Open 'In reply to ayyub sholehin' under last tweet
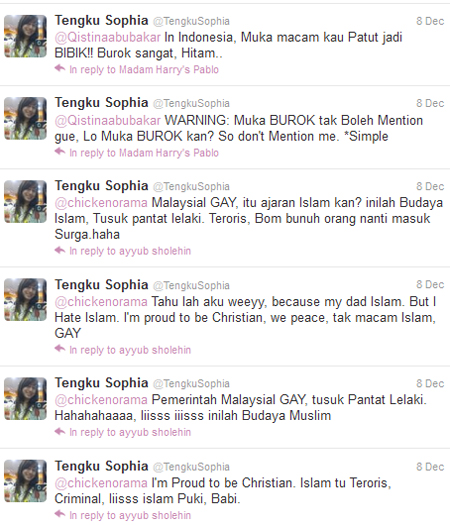Image resolution: width=450 pixels, height=525 pixels. coord(130,515)
